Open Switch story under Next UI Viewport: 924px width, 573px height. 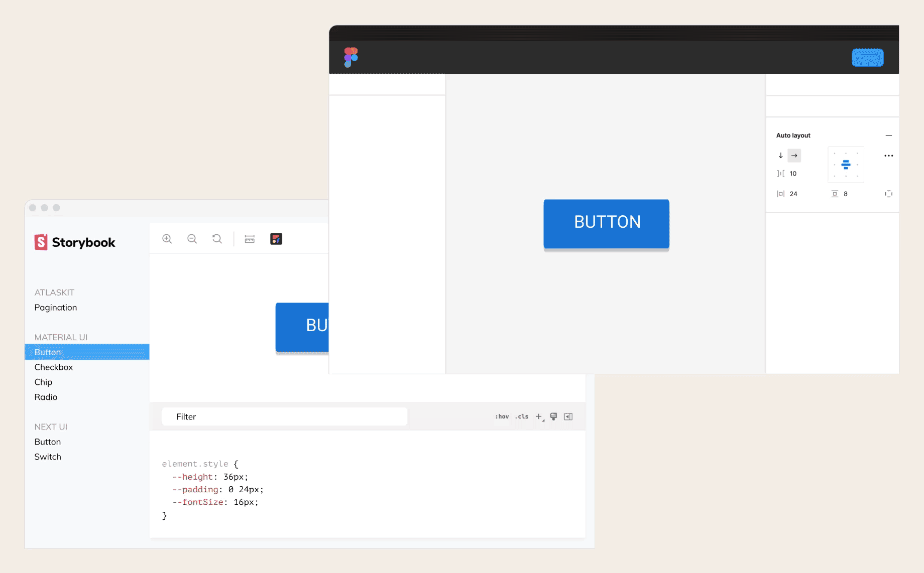[x=48, y=457]
